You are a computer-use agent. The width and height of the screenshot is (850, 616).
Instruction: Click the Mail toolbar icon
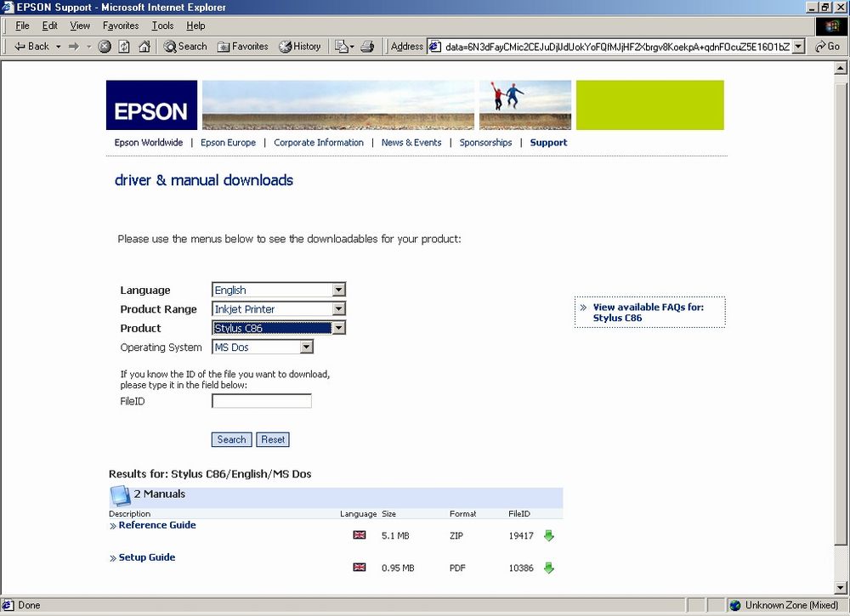coord(343,47)
